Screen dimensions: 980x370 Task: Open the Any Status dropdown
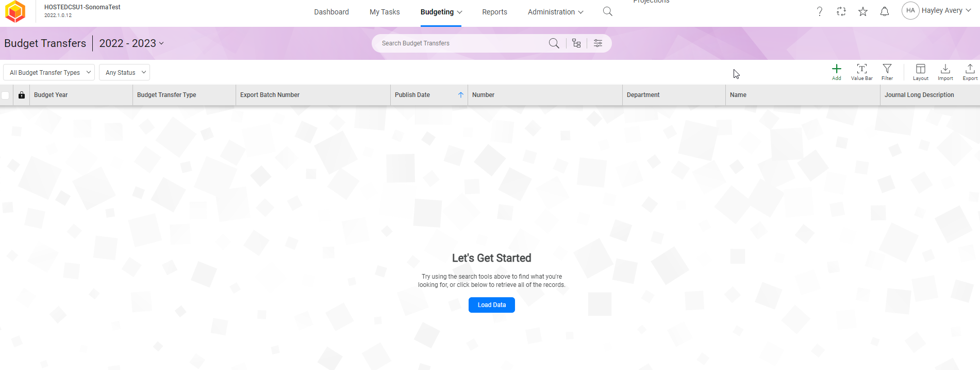(124, 73)
